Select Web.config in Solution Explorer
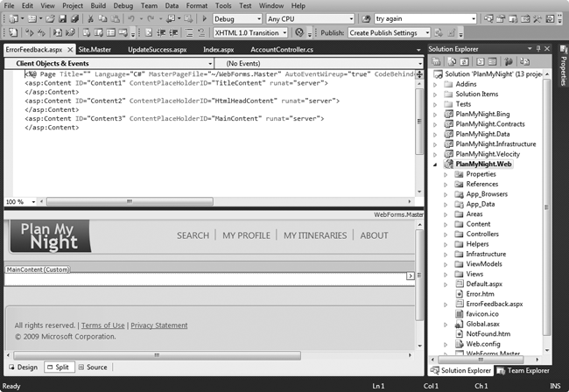The image size is (569, 392). (482, 344)
